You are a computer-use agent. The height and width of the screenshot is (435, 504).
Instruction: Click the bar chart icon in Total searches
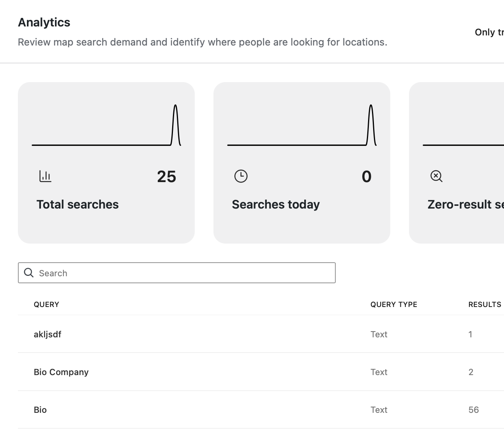tap(45, 176)
